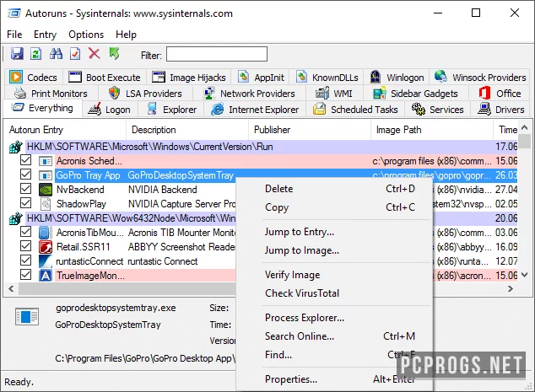This screenshot has height=392, width=535.
Task: Uncheck the ShadowPlay checkbox
Action: click(25, 203)
